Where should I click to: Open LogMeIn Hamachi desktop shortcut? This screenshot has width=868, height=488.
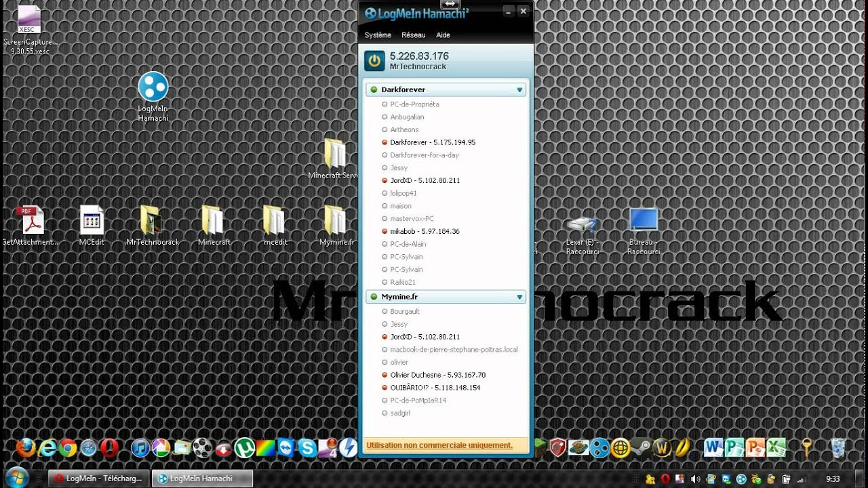coord(153,96)
